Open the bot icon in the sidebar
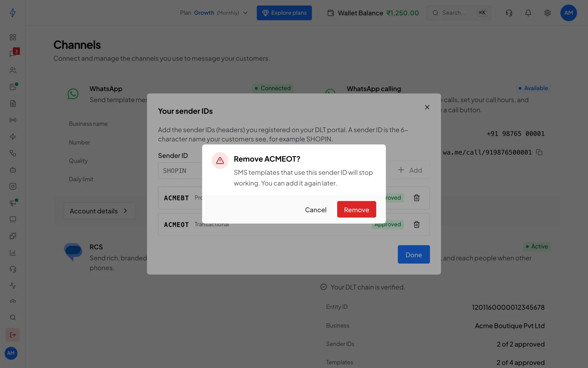Screen dimensions: 588x368 tap(13, 170)
